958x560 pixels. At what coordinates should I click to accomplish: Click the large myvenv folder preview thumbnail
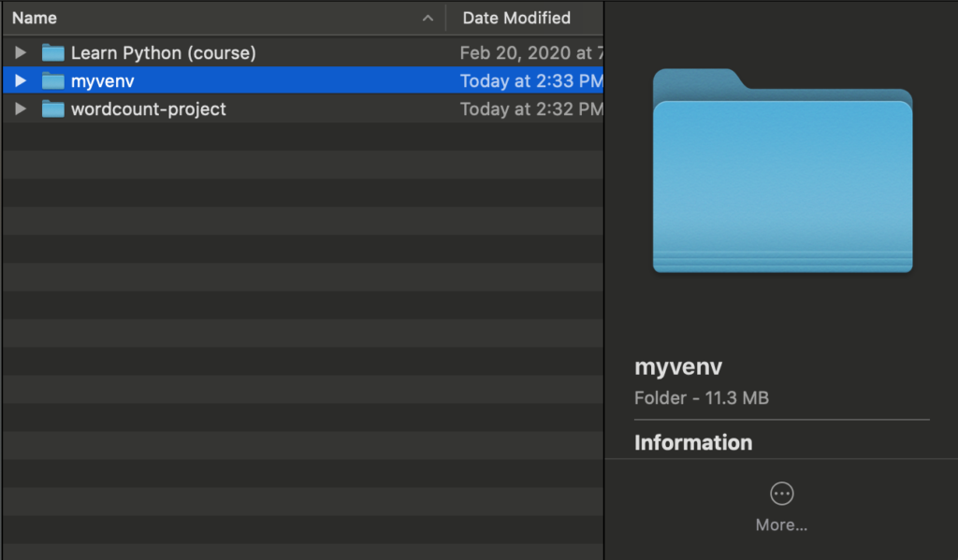(783, 170)
